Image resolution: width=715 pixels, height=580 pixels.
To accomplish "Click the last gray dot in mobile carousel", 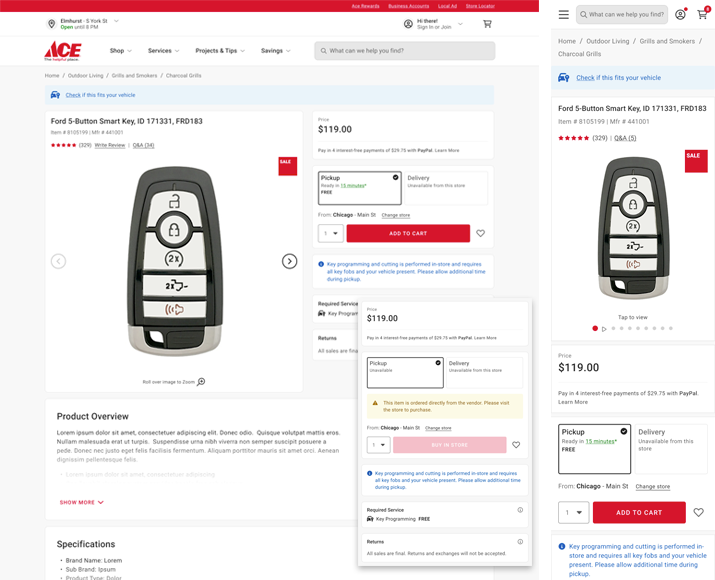I will [x=671, y=328].
